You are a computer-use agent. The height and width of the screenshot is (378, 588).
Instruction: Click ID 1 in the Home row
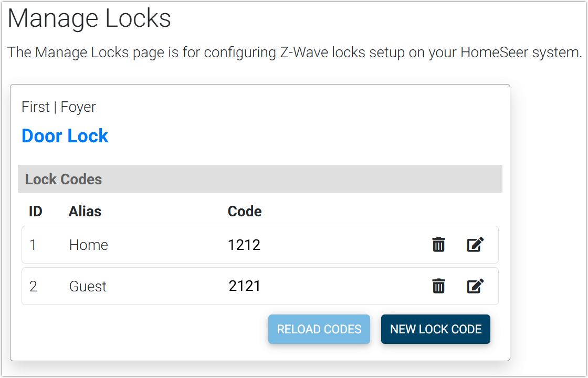33,245
